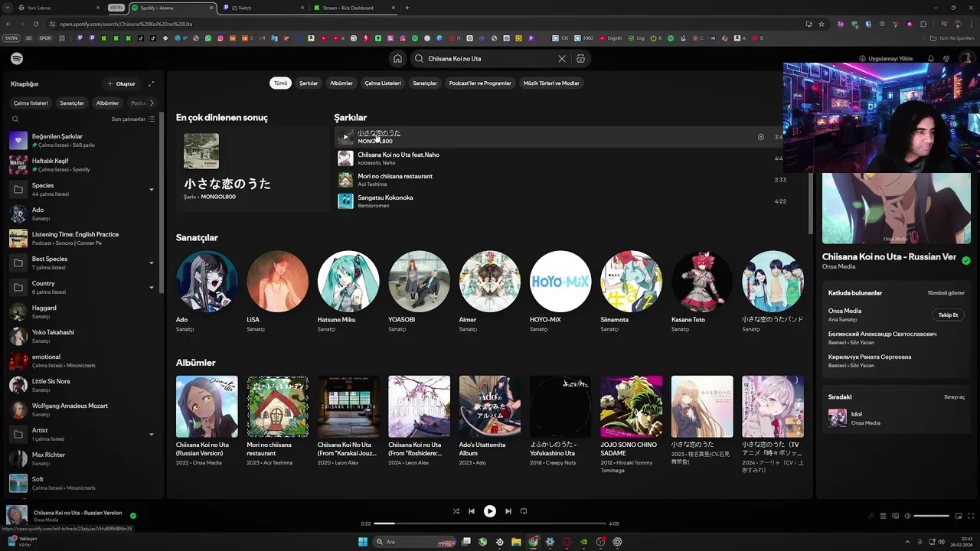
Task: Select the Albümler filter chip
Action: 341,83
